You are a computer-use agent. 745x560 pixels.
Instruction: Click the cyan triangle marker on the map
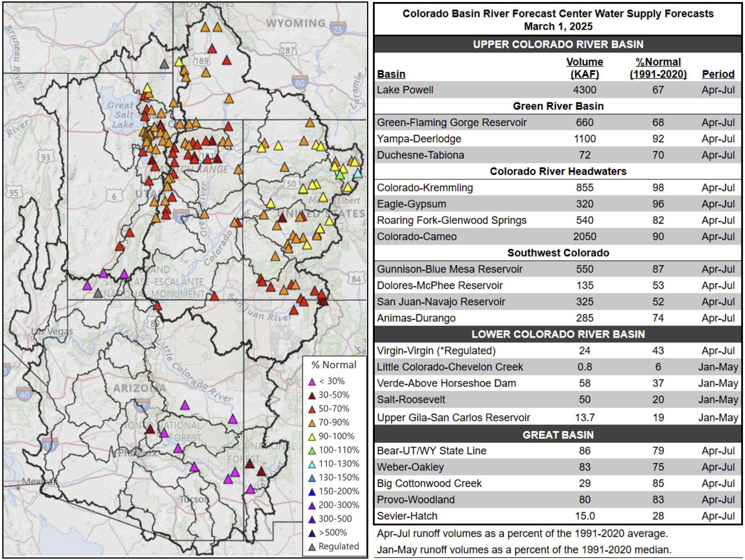(x=357, y=174)
